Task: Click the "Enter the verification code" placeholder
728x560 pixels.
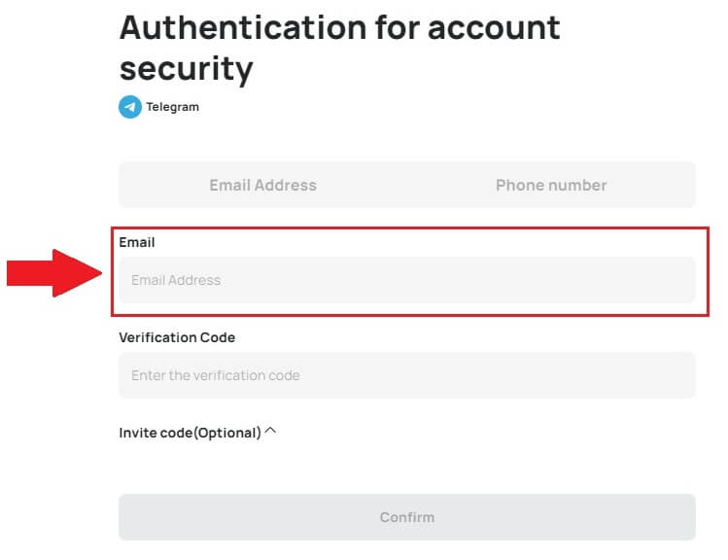Action: click(216, 375)
